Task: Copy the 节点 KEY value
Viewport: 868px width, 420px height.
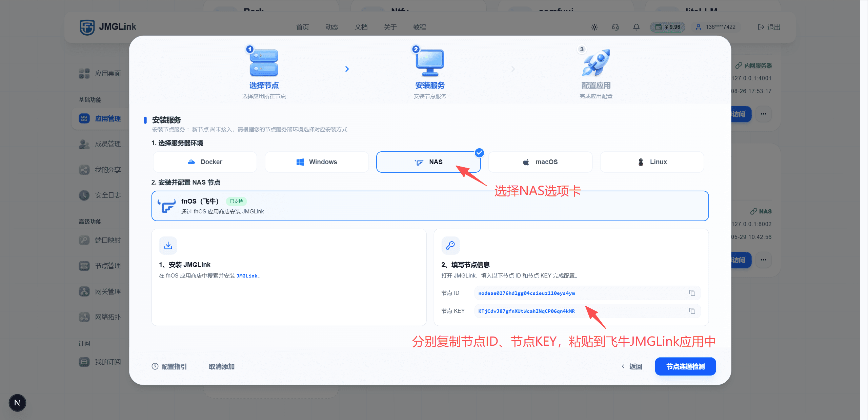Action: pos(692,311)
